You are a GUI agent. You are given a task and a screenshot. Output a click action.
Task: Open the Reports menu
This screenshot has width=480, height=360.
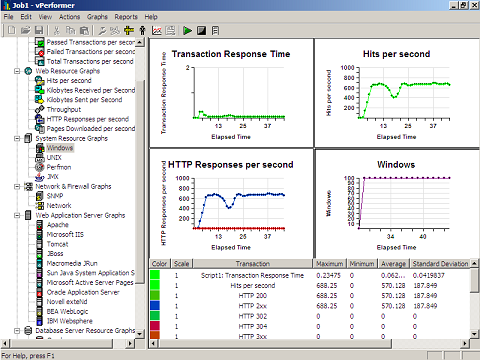click(126, 17)
